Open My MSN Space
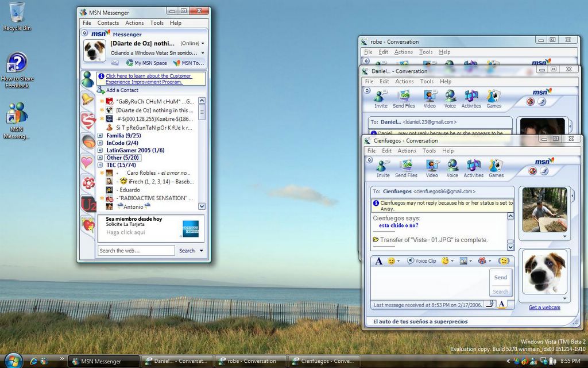The image size is (588, 368). pos(146,63)
